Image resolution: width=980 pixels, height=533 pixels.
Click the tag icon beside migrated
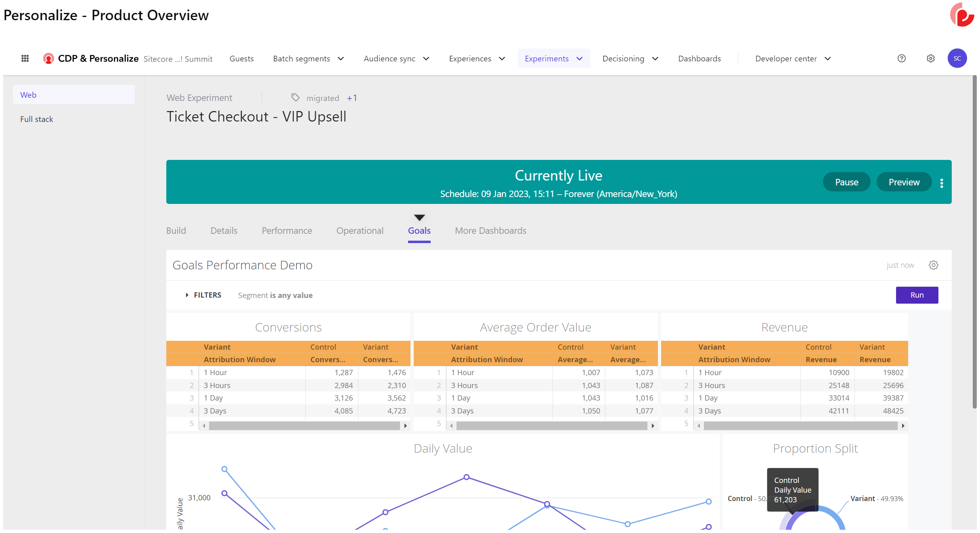(295, 98)
